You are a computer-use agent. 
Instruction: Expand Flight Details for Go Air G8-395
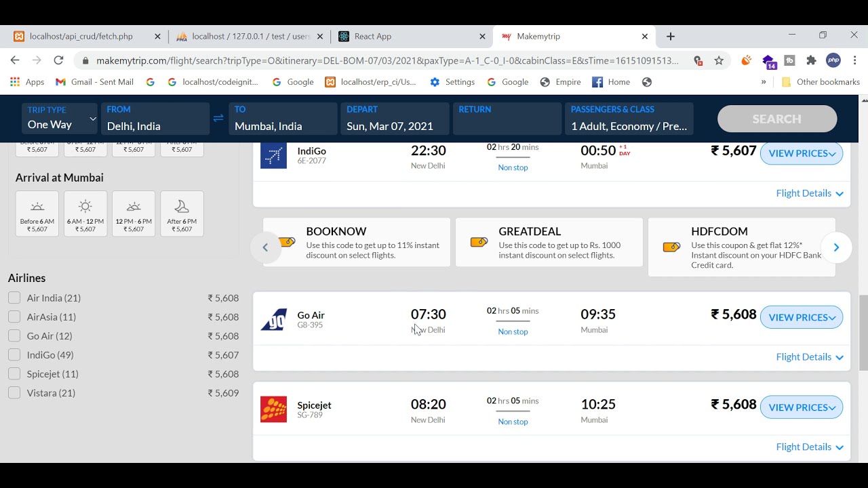pos(810,357)
